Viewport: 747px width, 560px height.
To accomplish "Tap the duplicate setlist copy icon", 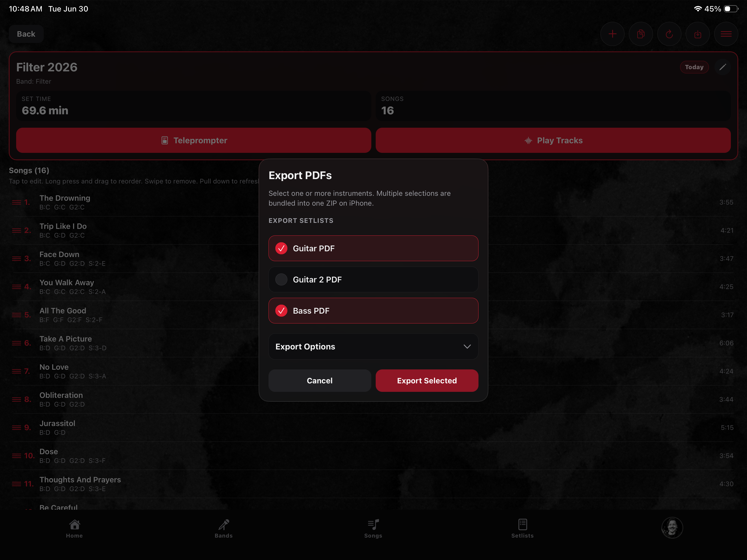I will (x=641, y=34).
